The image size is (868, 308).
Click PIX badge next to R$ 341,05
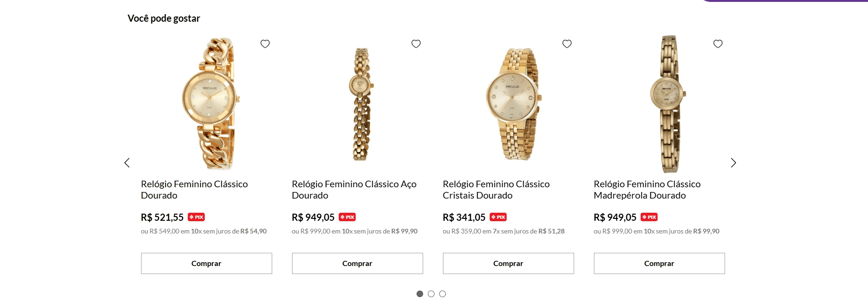click(x=498, y=217)
